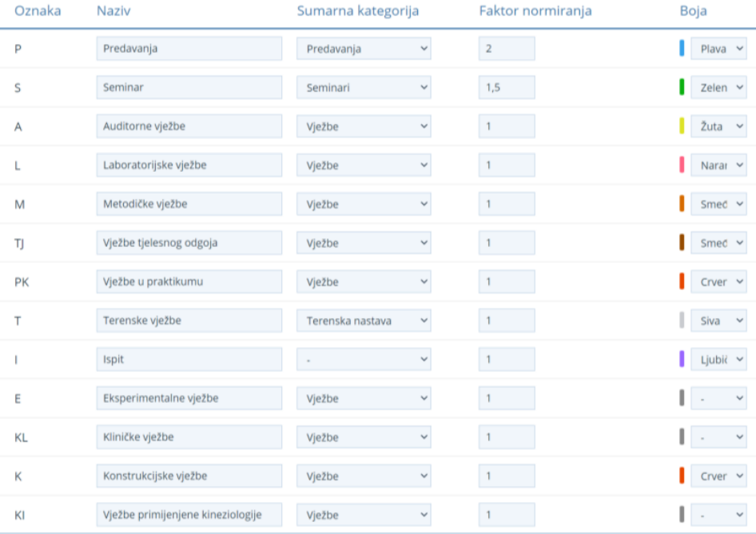Click the Vježbe primijenjene kineziologije name field
The image size is (756, 534).
(x=189, y=515)
